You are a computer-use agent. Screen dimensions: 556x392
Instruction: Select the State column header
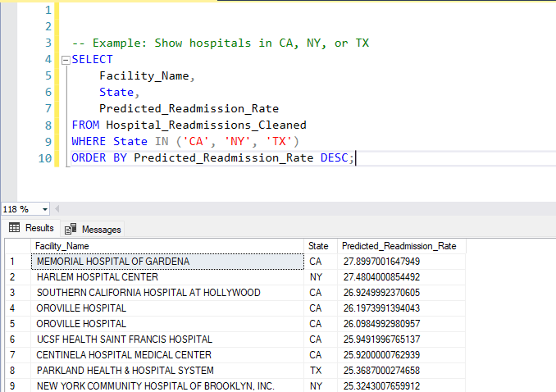[x=320, y=246]
